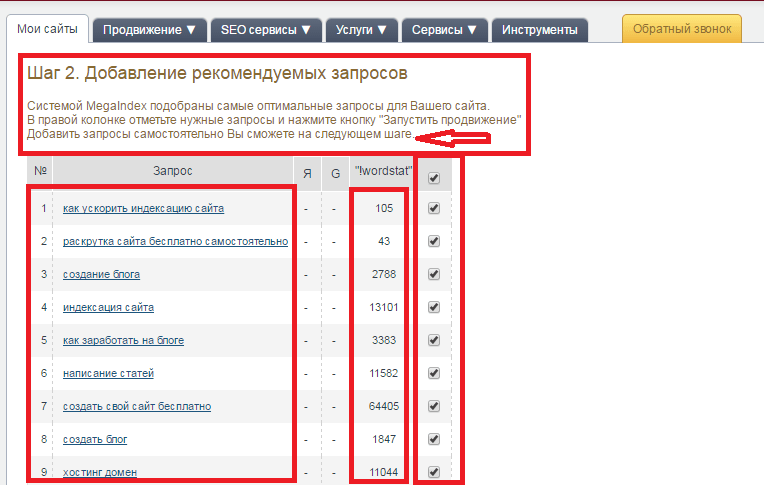This screenshot has width=764, height=485.
Task: Click heading Шаг 2. Добавление рекомендуемых запросов
Action: click(x=217, y=73)
